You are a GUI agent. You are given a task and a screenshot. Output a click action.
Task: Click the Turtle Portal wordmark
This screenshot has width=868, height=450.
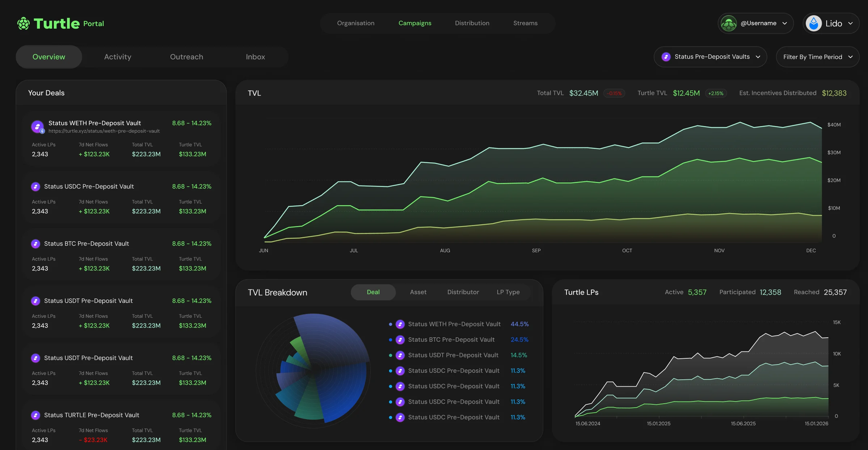tap(68, 24)
